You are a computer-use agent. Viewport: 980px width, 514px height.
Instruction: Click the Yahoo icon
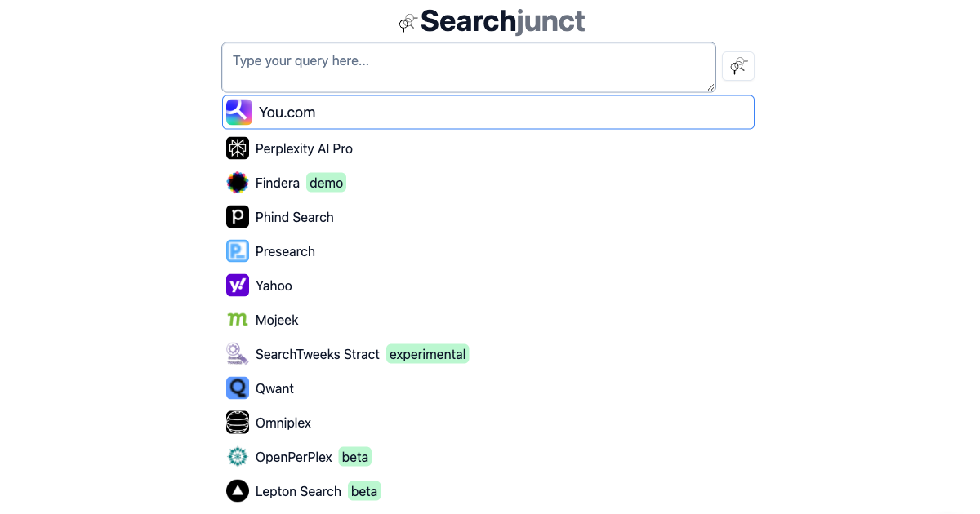pos(237,285)
